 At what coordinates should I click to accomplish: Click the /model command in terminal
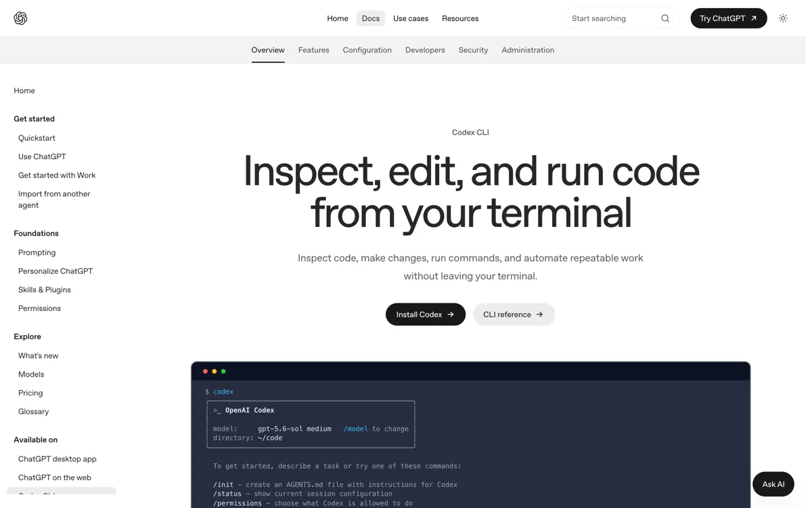click(355, 429)
